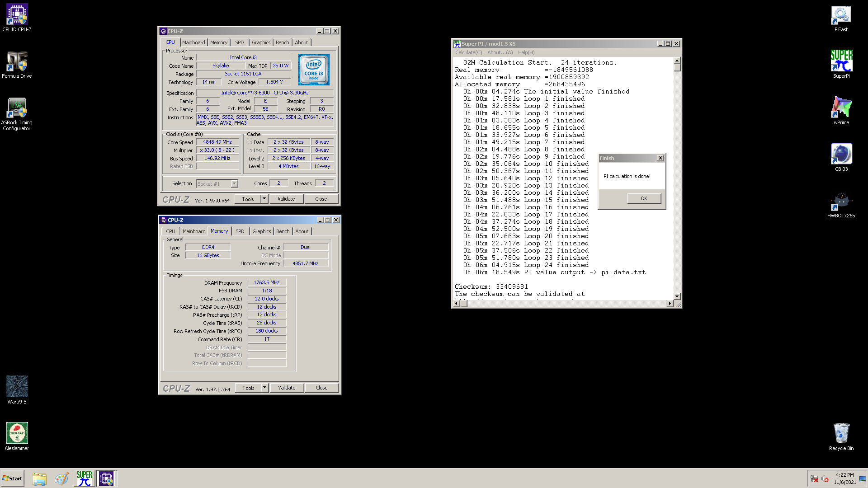Expand Tools arrow in top CPU-Z window

pos(264,199)
